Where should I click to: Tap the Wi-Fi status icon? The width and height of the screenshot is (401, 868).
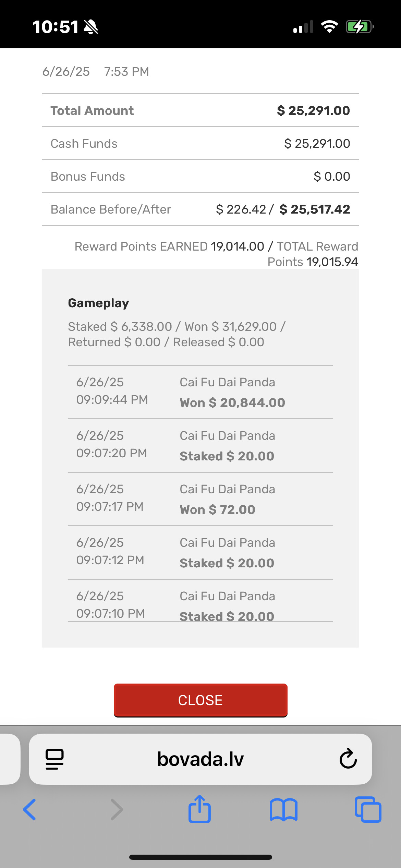pos(329,27)
